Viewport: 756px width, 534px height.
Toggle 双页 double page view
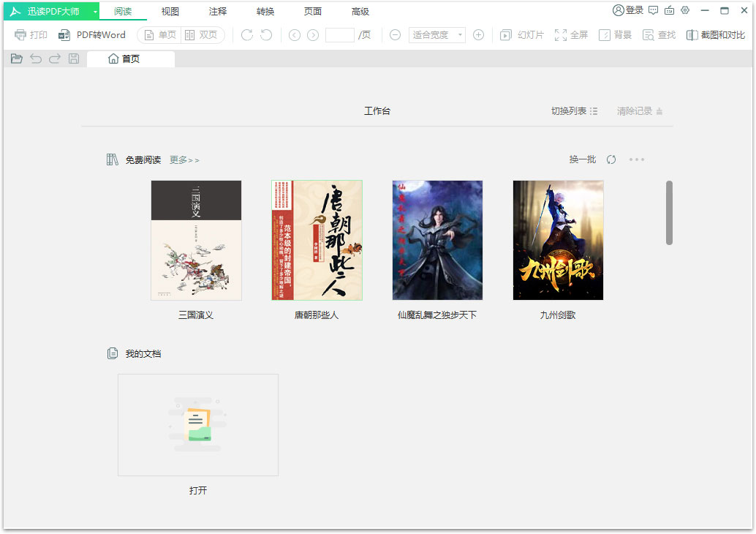click(203, 34)
